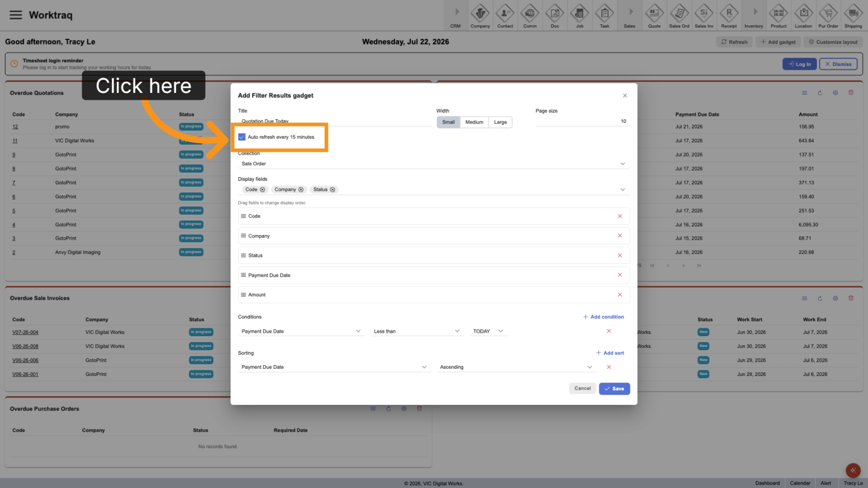Open the red floating assistant button
This screenshot has width=868, height=488.
pyautogui.click(x=853, y=470)
